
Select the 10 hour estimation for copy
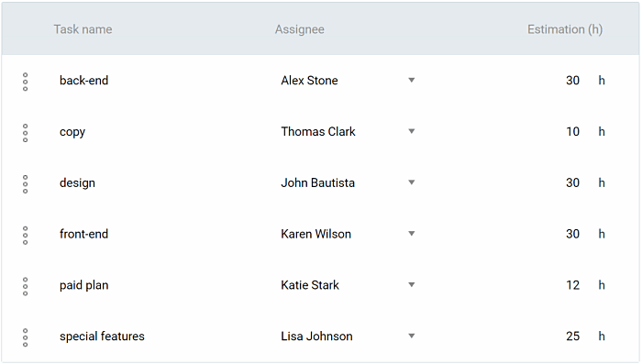573,131
